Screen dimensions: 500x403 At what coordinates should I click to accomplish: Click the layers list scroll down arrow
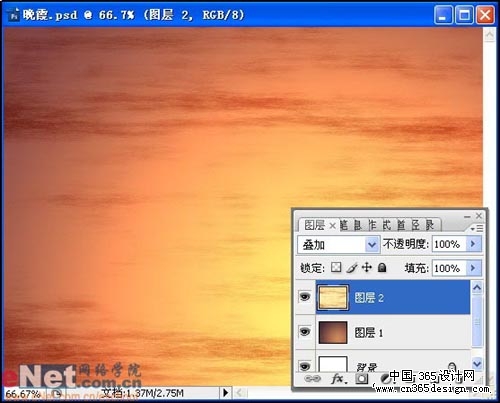pyautogui.click(x=477, y=364)
